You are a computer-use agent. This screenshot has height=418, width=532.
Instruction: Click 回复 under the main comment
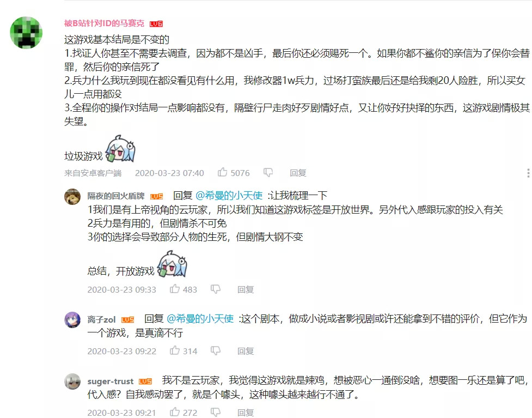298,173
